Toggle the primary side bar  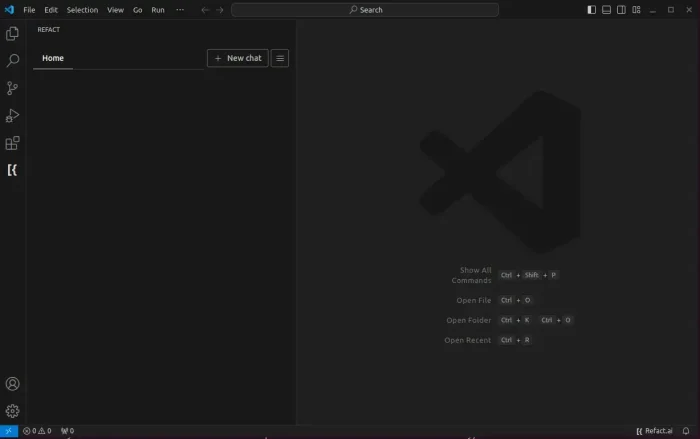pos(592,10)
